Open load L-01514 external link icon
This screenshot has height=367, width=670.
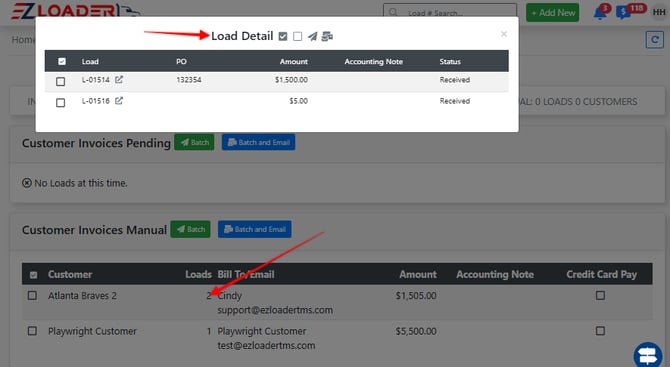119,79
